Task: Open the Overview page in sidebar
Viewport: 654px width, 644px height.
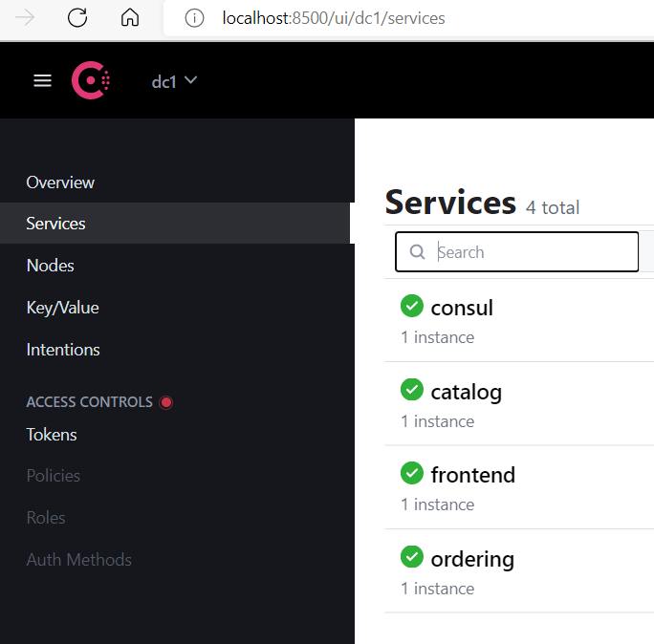Action: pyautogui.click(x=60, y=182)
